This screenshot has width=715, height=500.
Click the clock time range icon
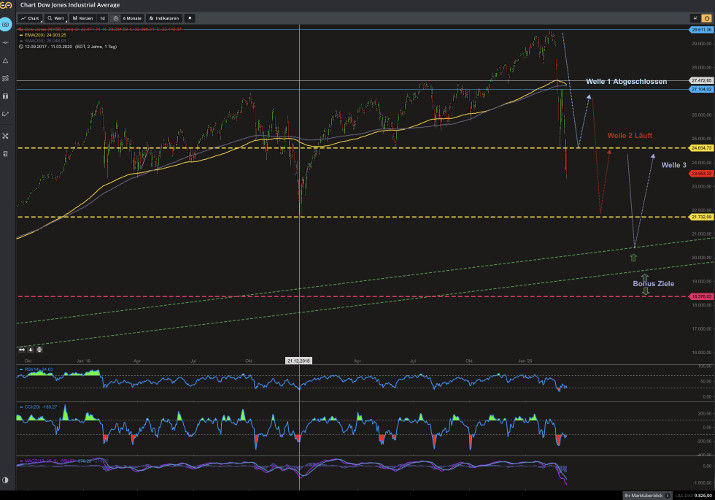point(116,18)
